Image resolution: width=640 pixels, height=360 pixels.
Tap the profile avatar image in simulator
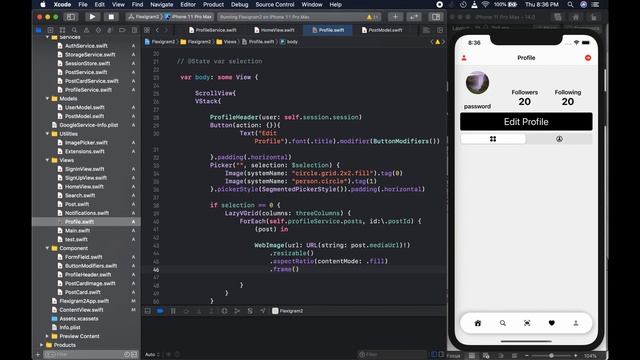477,83
